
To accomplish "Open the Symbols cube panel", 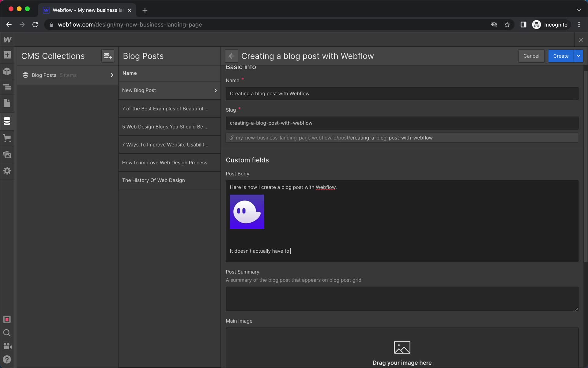I will [x=7, y=71].
